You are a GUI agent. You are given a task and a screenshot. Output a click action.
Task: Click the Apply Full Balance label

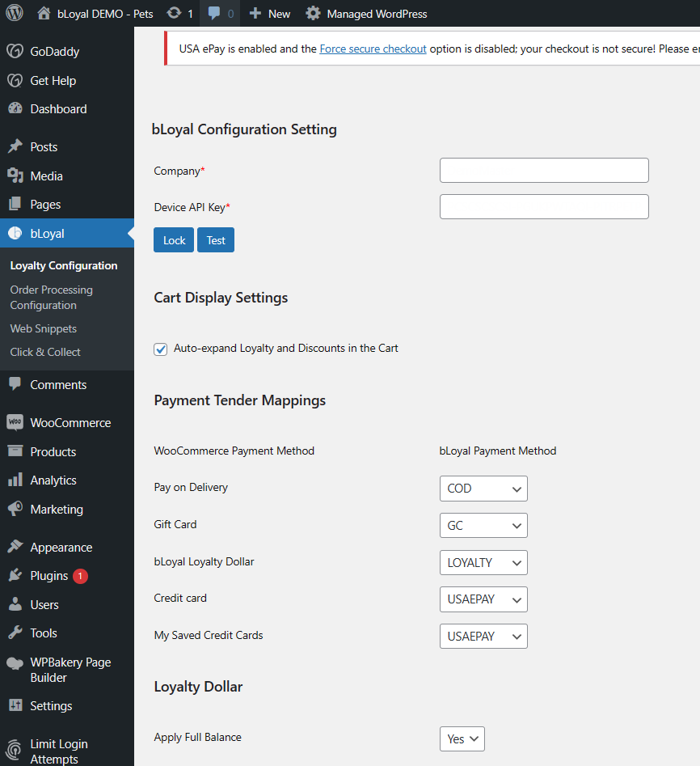[x=198, y=737]
